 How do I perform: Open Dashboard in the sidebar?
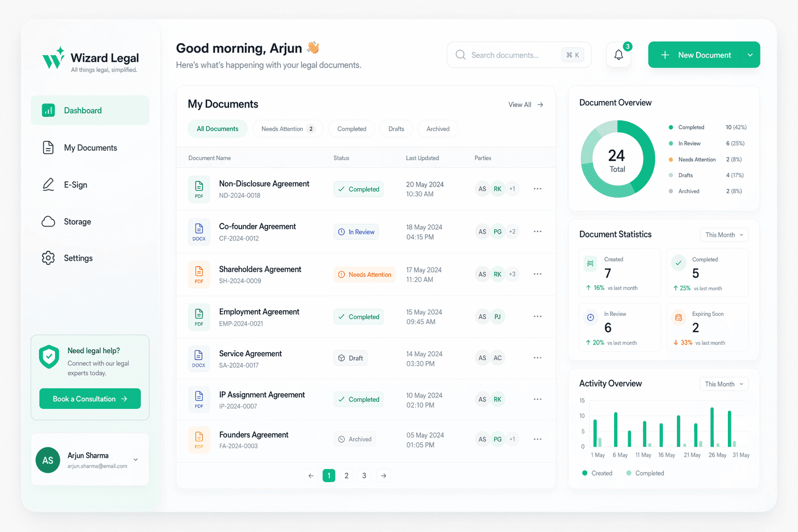pos(90,110)
